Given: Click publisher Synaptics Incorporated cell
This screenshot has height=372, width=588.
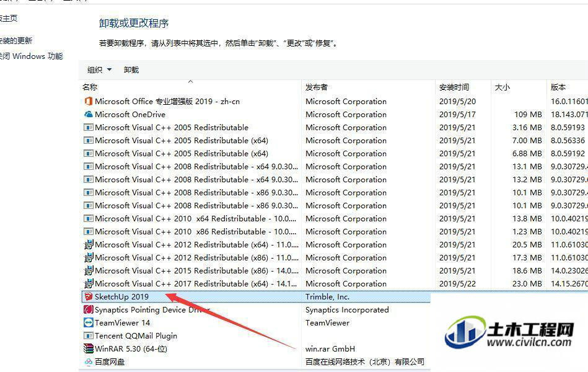Looking at the screenshot, I should click(347, 309).
